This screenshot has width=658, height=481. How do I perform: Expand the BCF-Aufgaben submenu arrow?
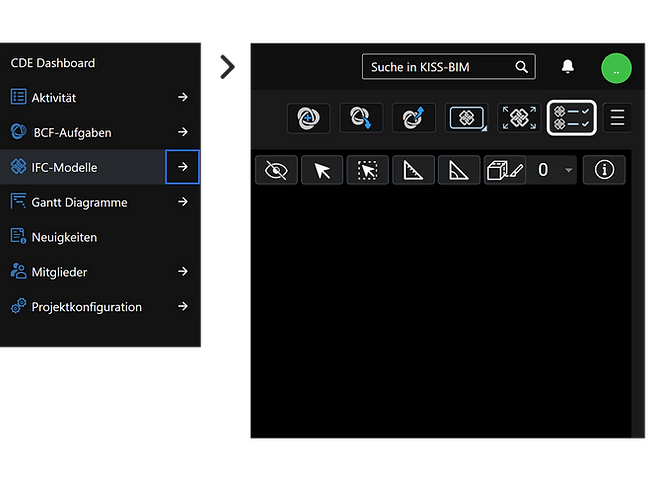click(x=183, y=132)
